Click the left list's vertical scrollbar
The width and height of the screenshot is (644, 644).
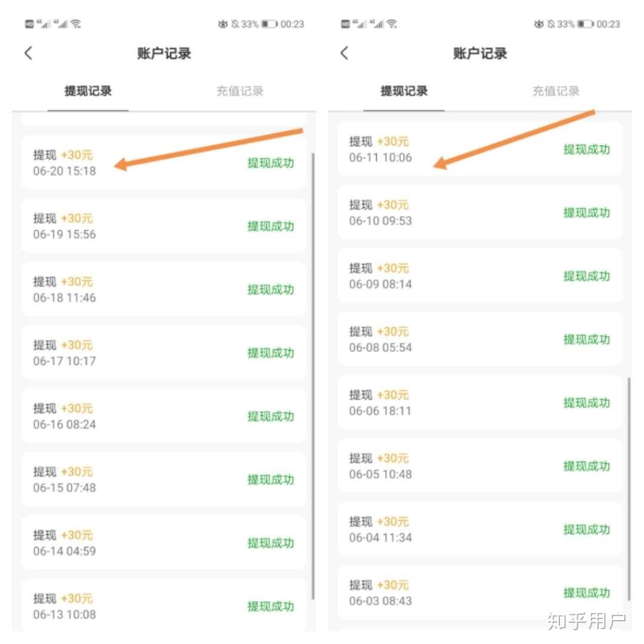(313, 376)
